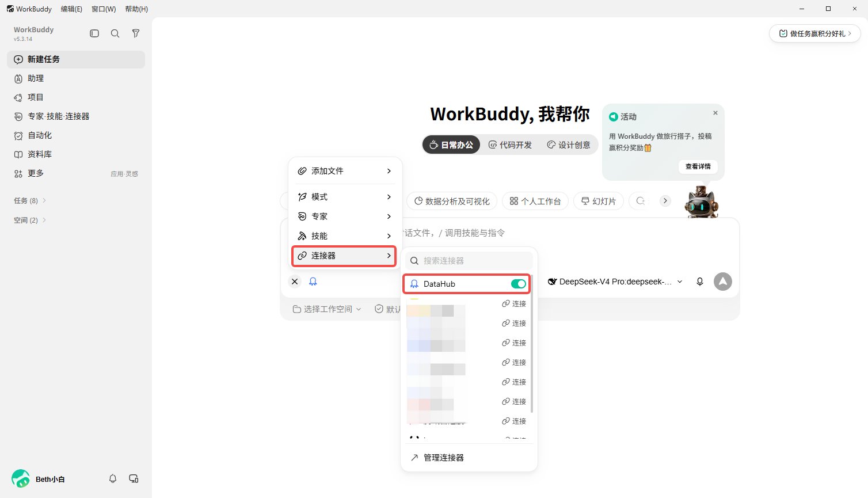Open 管理连接器 link
Screen dimensions: 868x498
[x=469, y=458]
